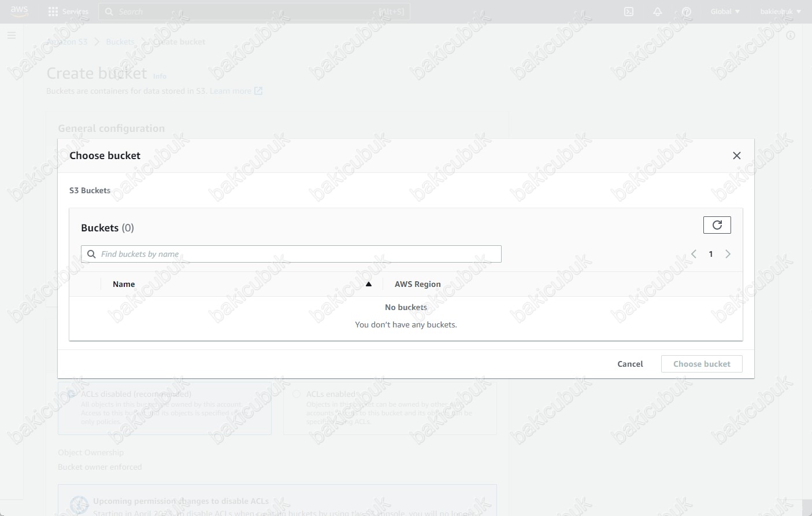This screenshot has width=812, height=516.
Task: Go to next page of buckets
Action: [x=728, y=254]
